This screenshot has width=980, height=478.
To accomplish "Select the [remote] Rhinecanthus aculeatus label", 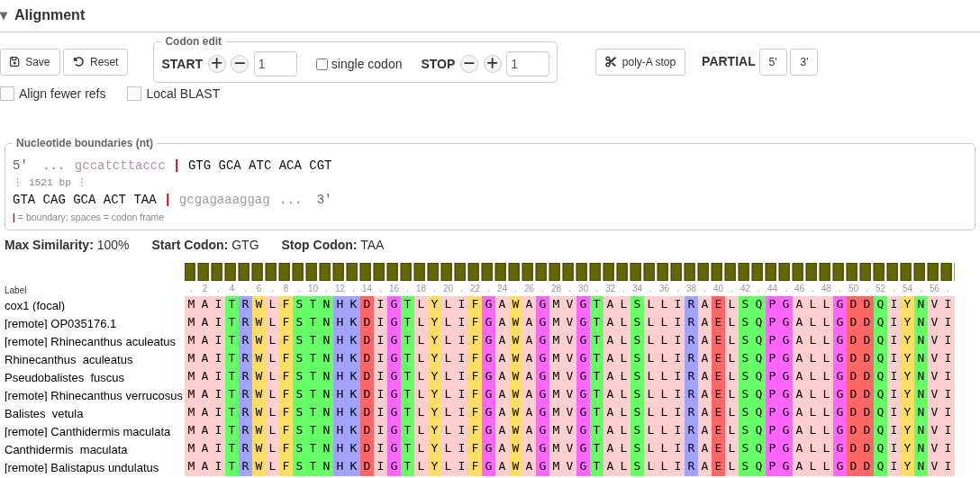I will coord(90,342).
